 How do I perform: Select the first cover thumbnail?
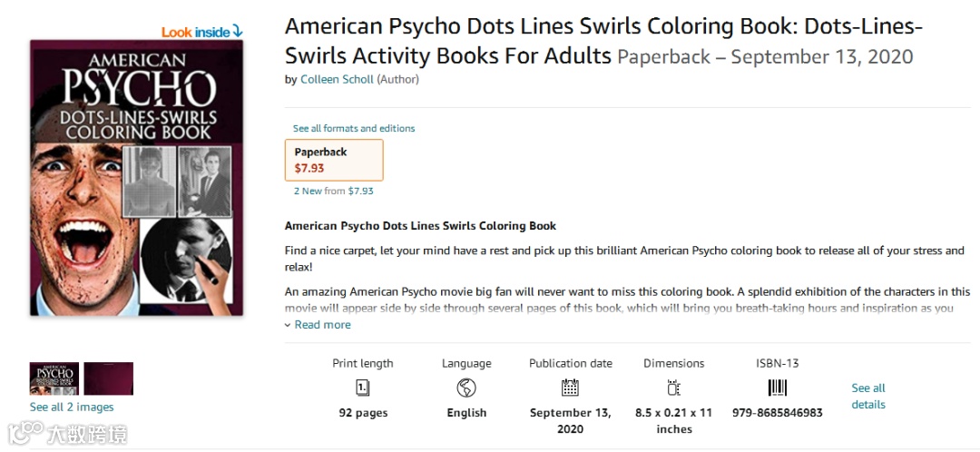54,378
